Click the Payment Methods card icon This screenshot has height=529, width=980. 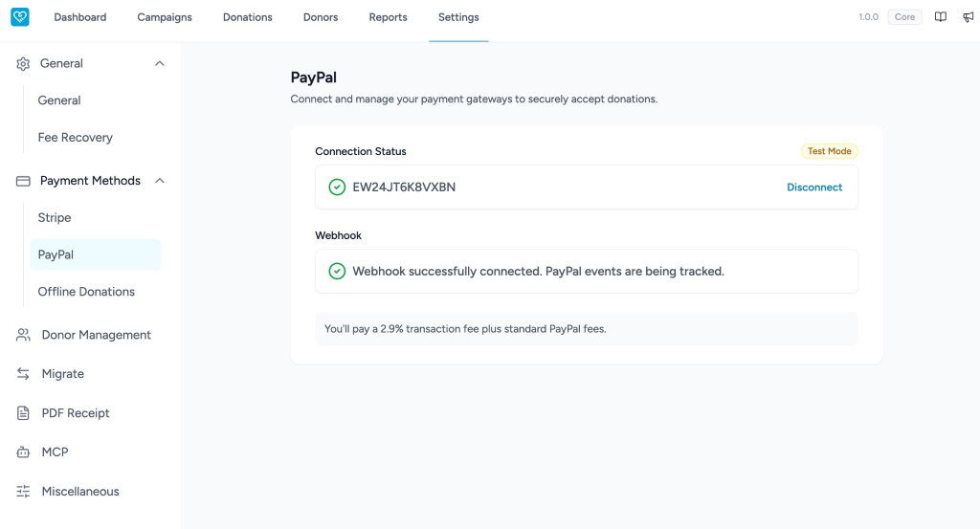(23, 181)
